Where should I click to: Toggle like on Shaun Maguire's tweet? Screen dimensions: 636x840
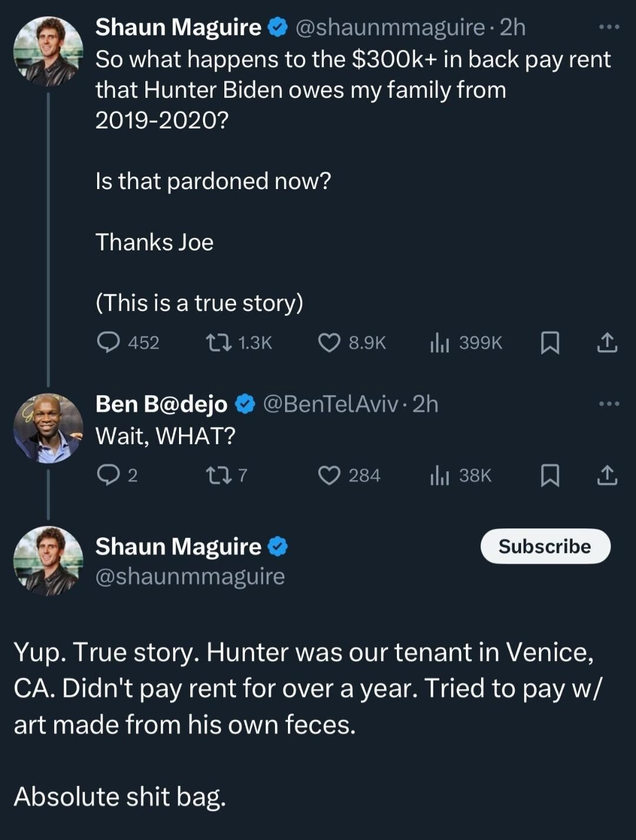pos(330,343)
